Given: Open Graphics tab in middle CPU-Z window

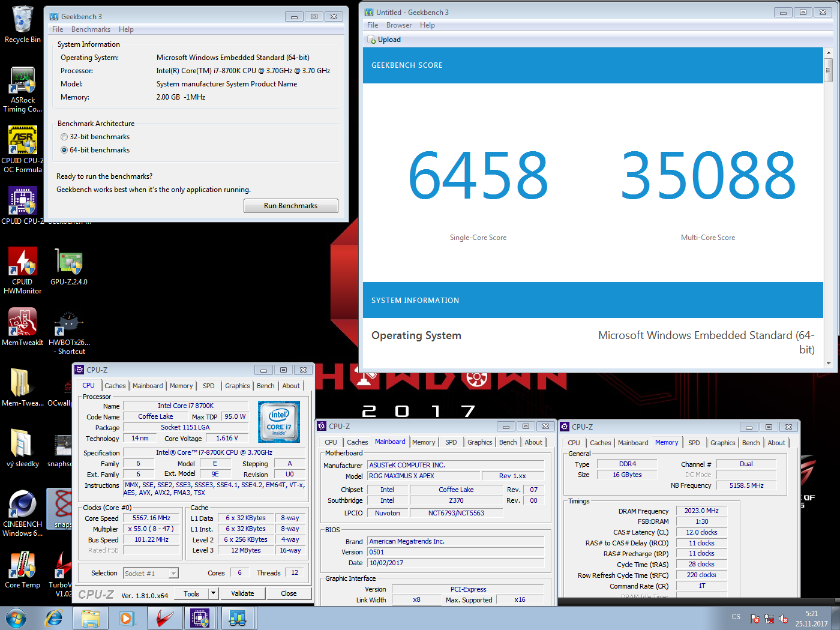Looking at the screenshot, I should pos(480,442).
